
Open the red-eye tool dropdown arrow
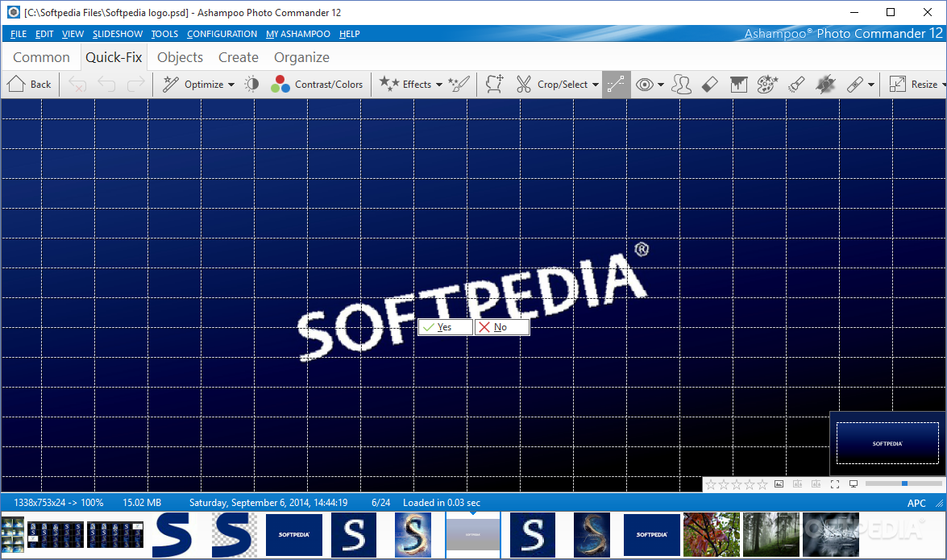pos(661,85)
